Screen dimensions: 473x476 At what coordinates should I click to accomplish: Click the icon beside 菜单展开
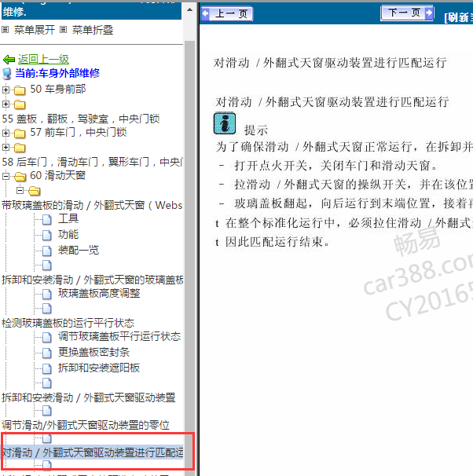coord(5,29)
